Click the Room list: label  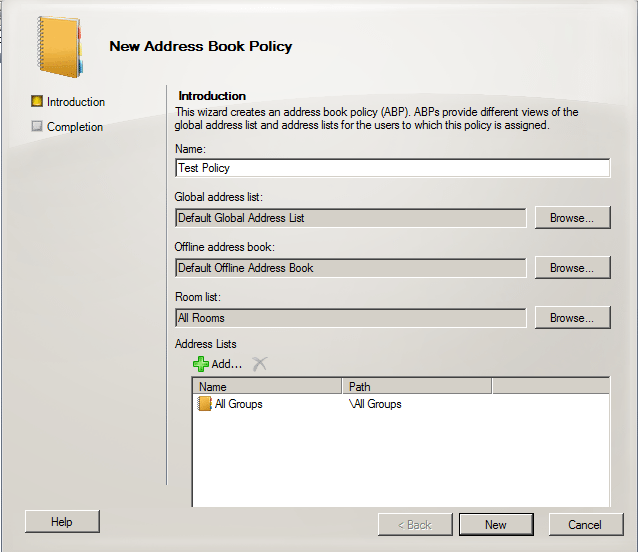point(198,297)
